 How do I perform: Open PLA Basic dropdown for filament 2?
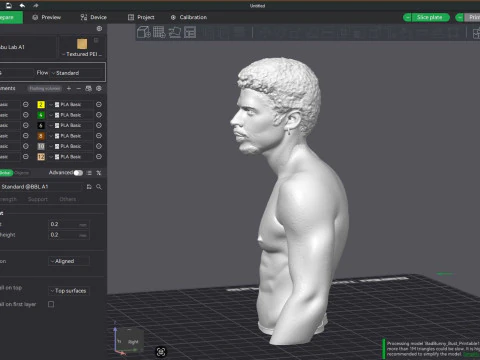click(x=71, y=105)
